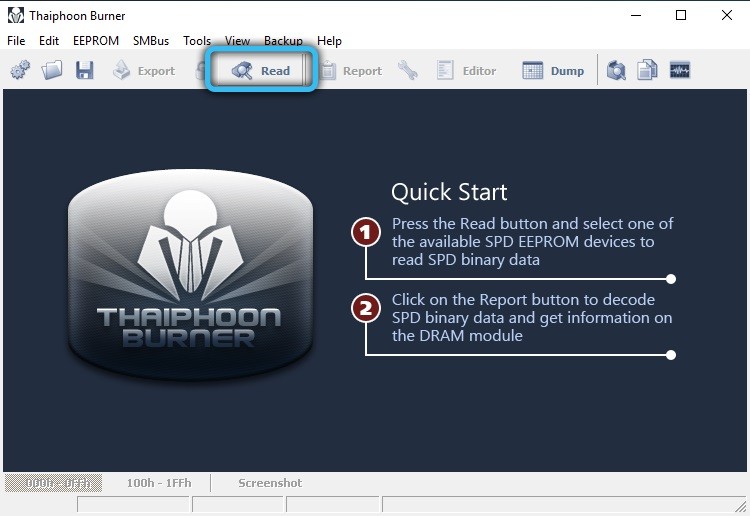Click the 'Press the Read button' instruction text
Viewport: 750px width, 516px height.
pos(532,242)
